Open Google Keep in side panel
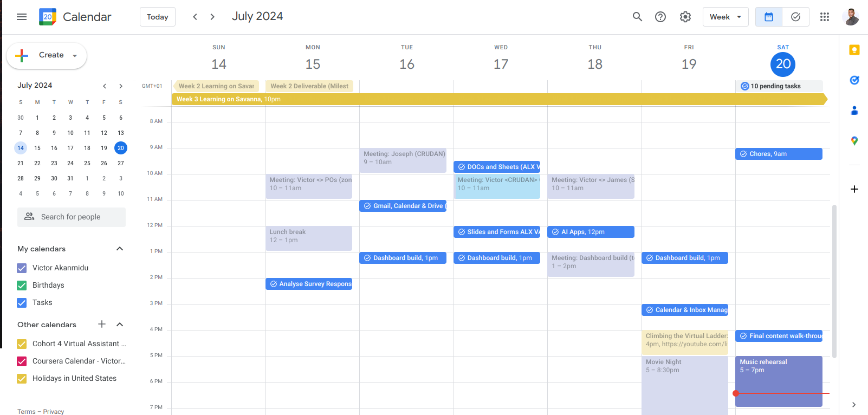The width and height of the screenshot is (868, 415). click(854, 50)
